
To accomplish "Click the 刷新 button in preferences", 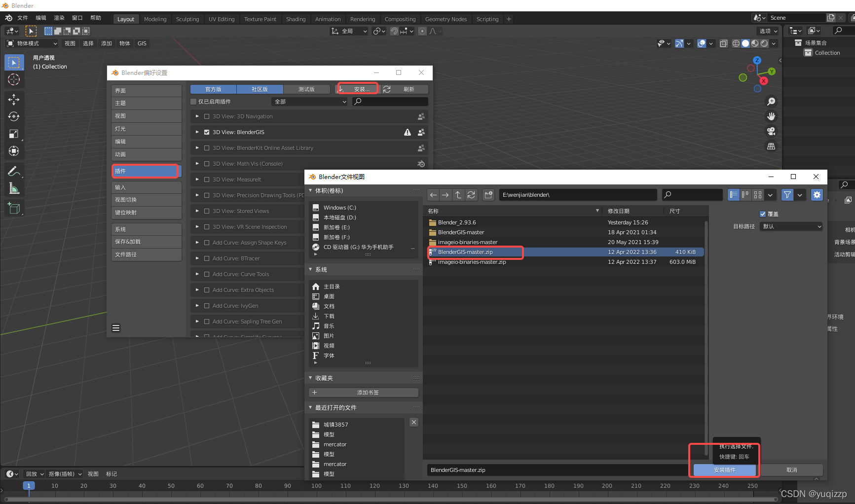I will (x=405, y=89).
